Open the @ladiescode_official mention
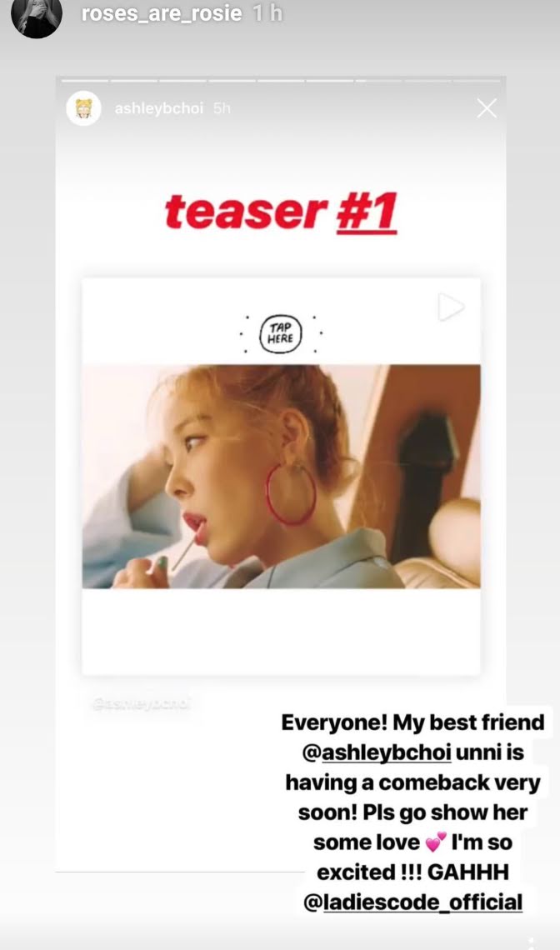 click(412, 902)
